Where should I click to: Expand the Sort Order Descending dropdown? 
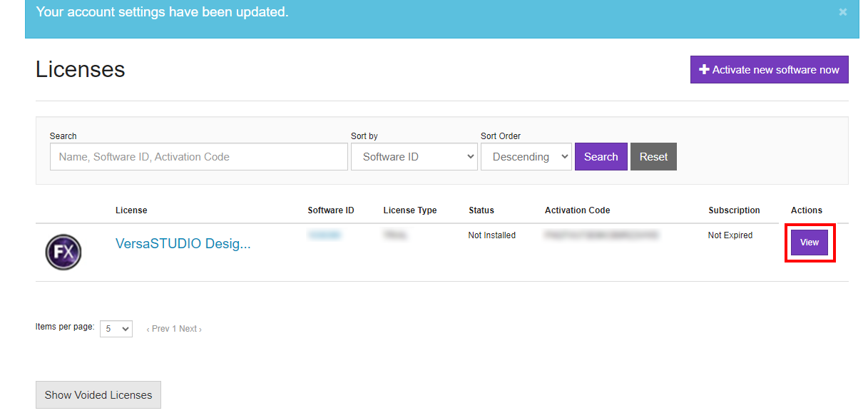(x=526, y=157)
